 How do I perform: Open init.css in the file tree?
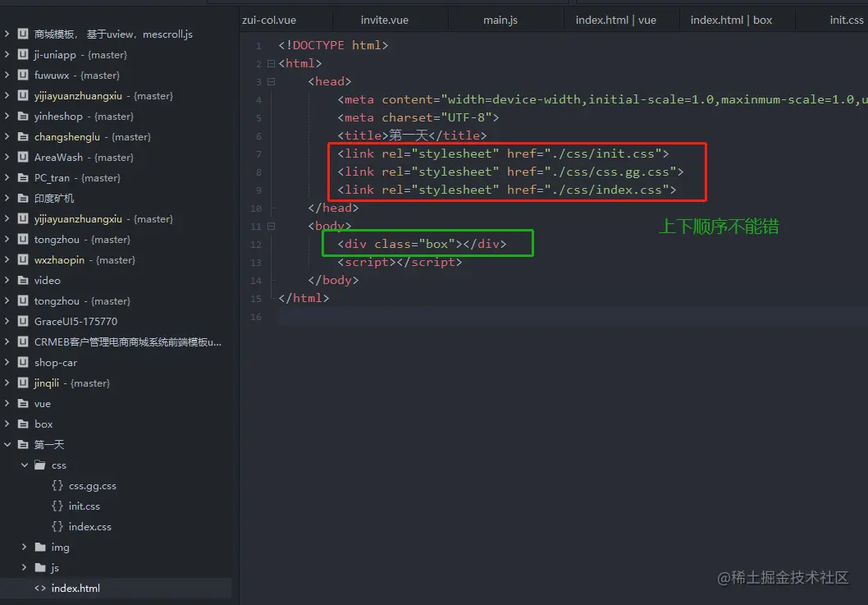click(85, 506)
